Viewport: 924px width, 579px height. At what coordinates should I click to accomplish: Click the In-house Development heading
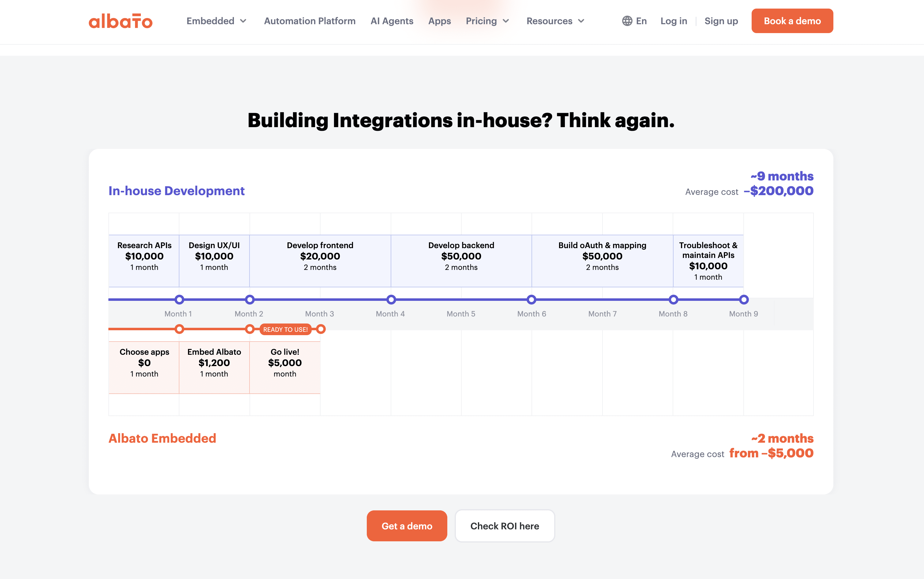coord(176,191)
